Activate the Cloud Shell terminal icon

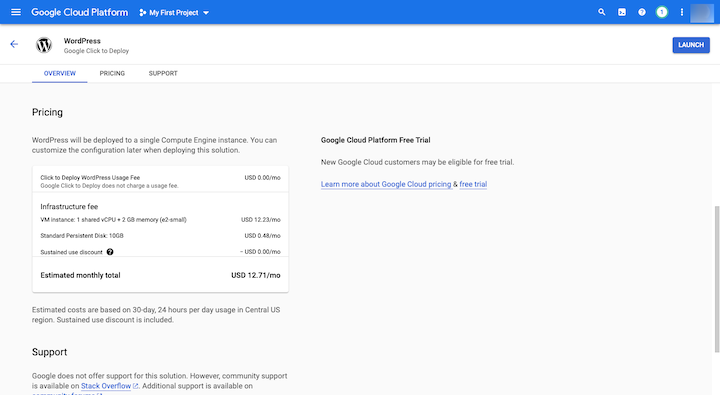click(x=622, y=12)
